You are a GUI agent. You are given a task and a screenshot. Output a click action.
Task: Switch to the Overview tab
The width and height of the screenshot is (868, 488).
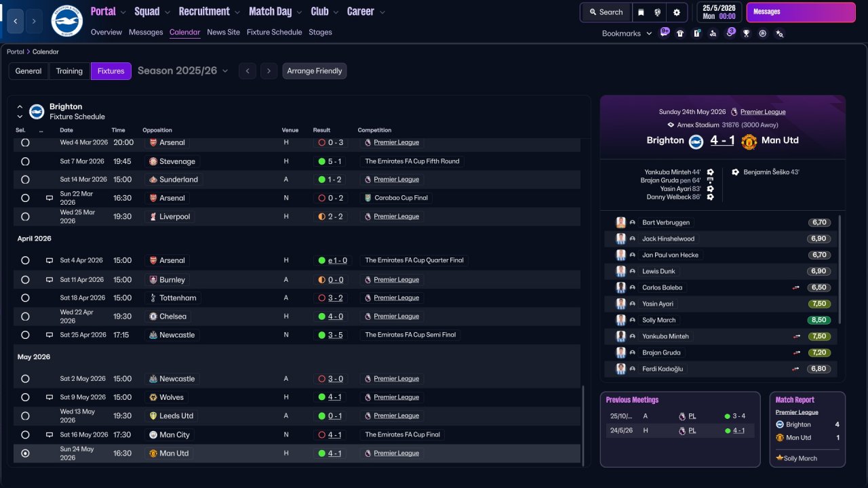106,32
